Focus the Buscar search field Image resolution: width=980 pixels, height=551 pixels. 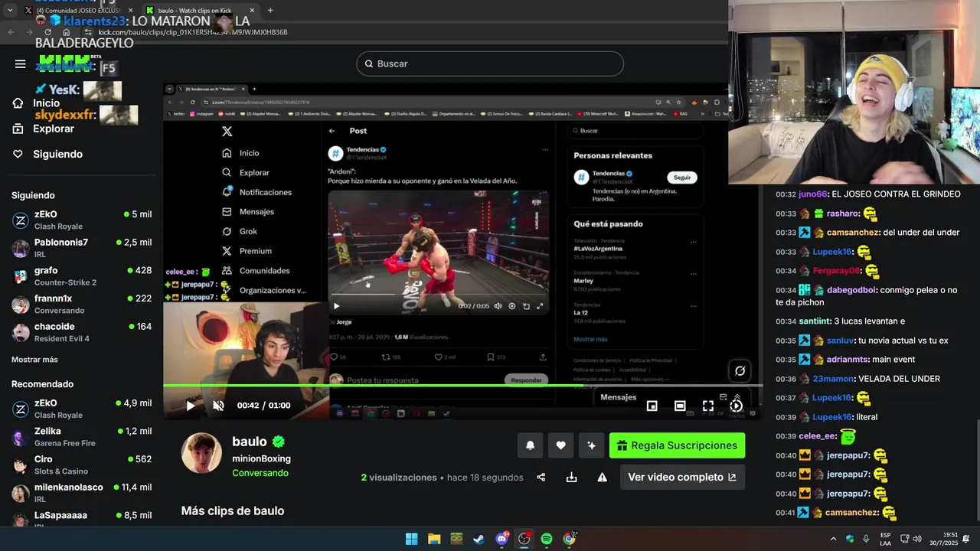pos(490,64)
